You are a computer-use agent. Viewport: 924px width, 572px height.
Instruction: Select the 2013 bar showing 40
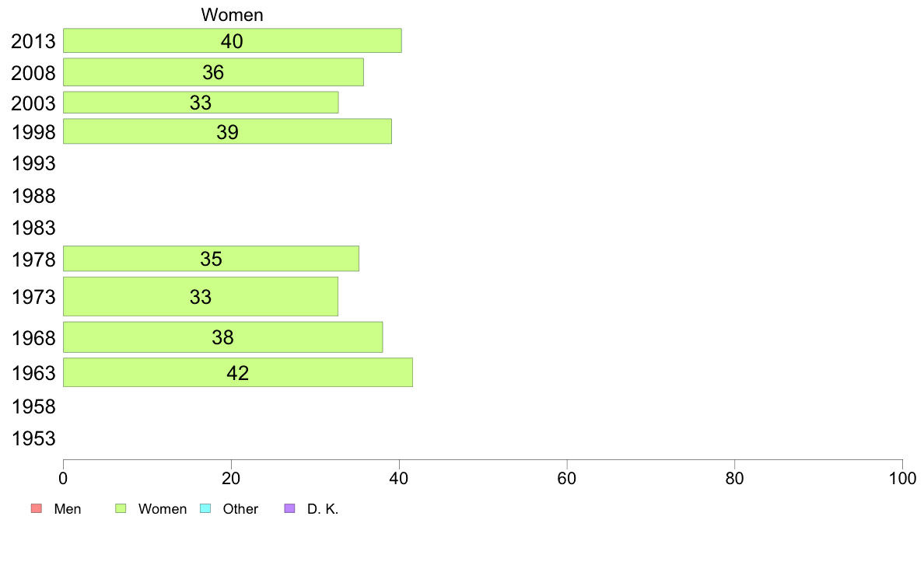tap(233, 40)
